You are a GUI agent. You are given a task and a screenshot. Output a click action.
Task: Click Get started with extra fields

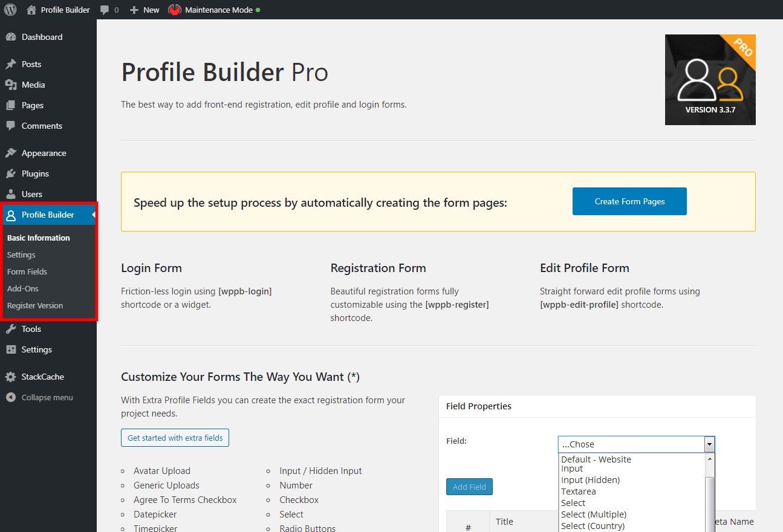tap(175, 438)
